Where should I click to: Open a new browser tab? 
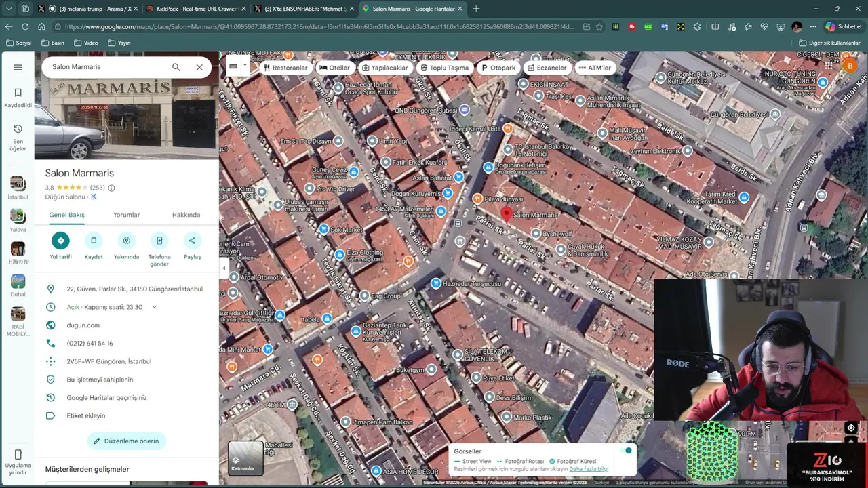[476, 9]
